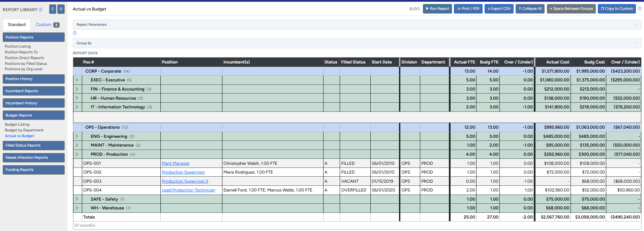644x231 pixels.
Task: Click the help icon beside Copy to Custom
Action: pos(640,9)
